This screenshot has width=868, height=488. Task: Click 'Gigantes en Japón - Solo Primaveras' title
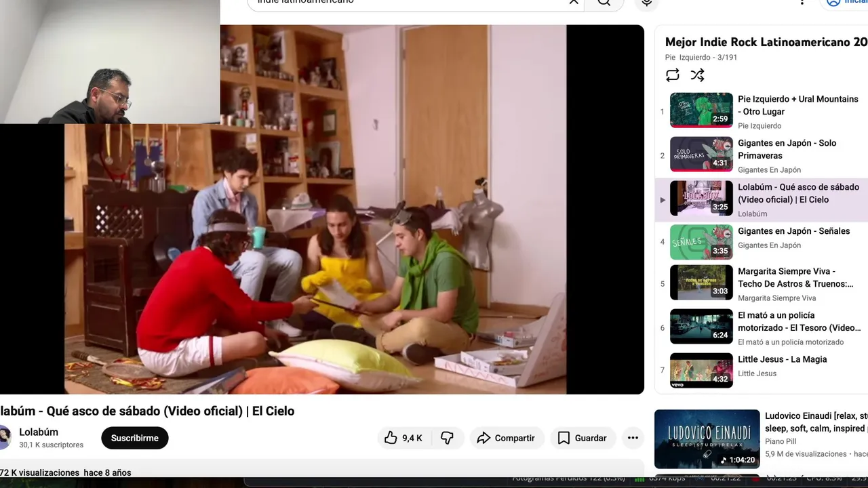tap(787, 149)
